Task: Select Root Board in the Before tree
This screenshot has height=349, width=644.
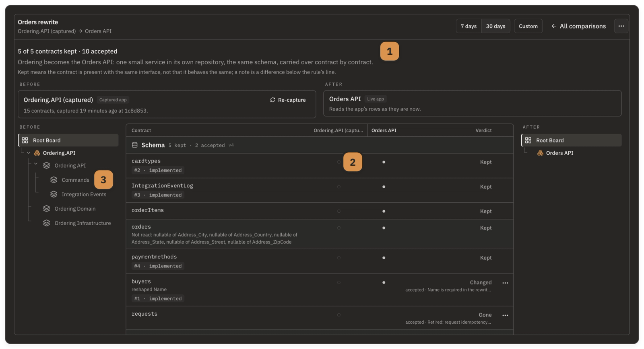Action: point(68,140)
